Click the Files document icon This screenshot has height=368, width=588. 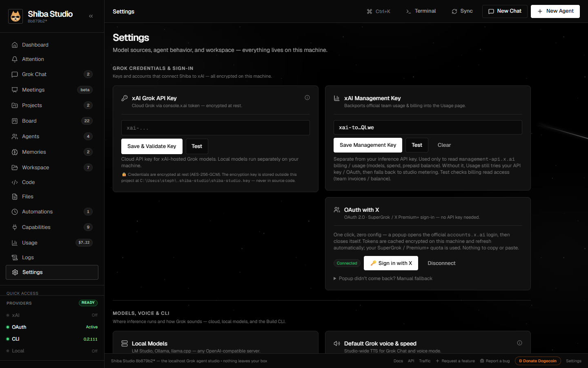point(15,197)
